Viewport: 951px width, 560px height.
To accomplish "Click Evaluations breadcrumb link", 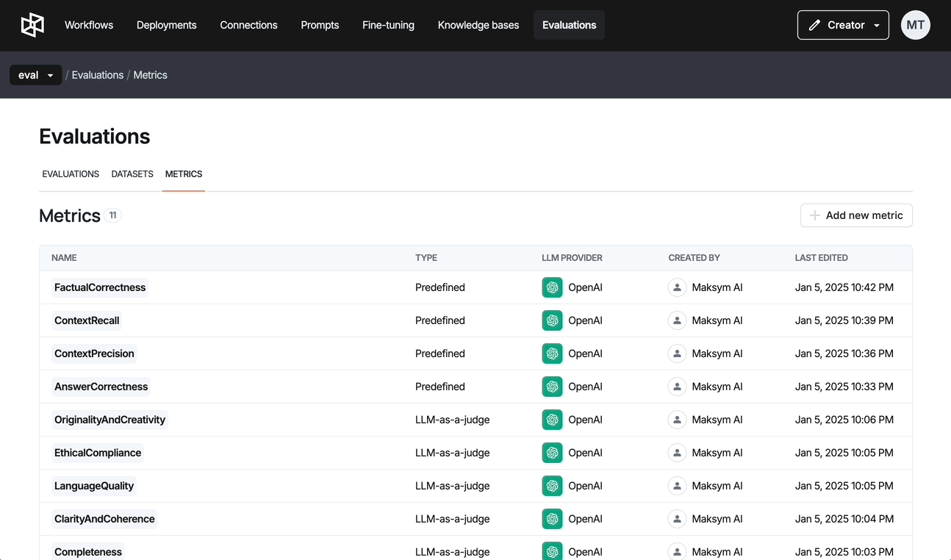I will (97, 75).
